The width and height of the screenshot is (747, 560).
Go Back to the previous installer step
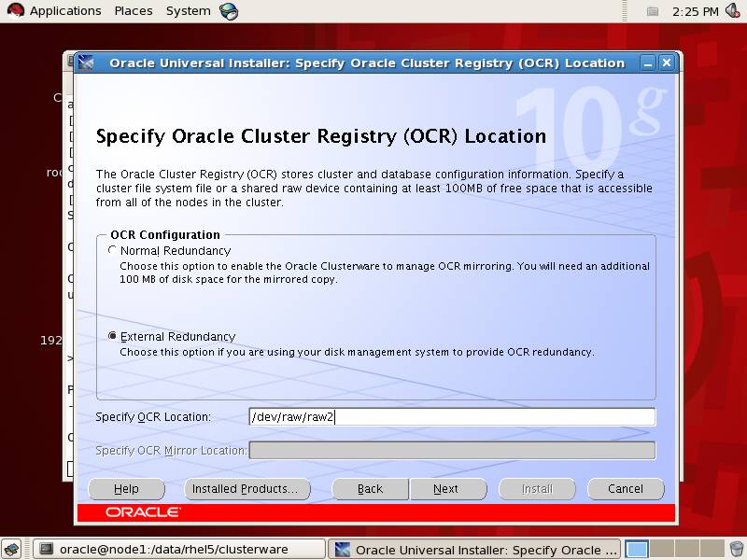(x=370, y=489)
